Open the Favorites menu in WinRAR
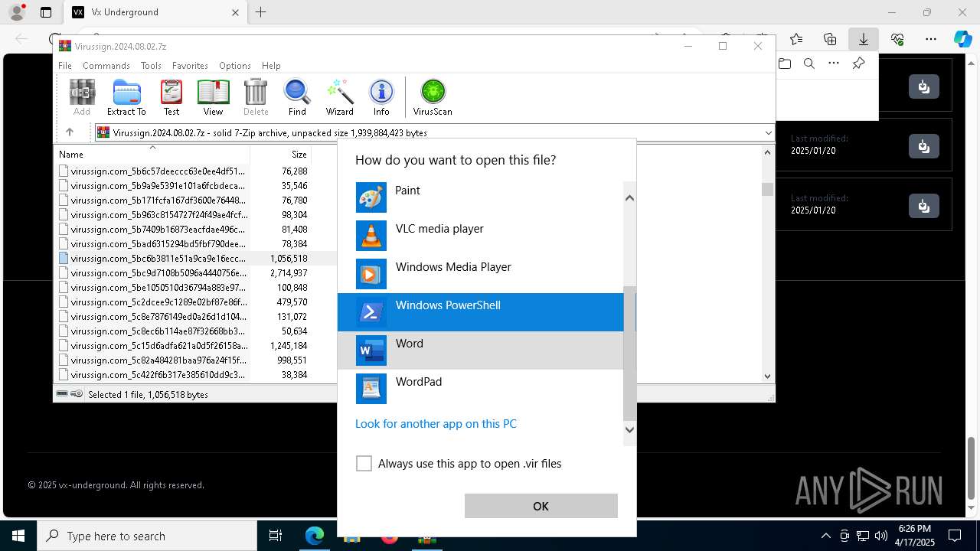980x551 pixels. pos(190,66)
